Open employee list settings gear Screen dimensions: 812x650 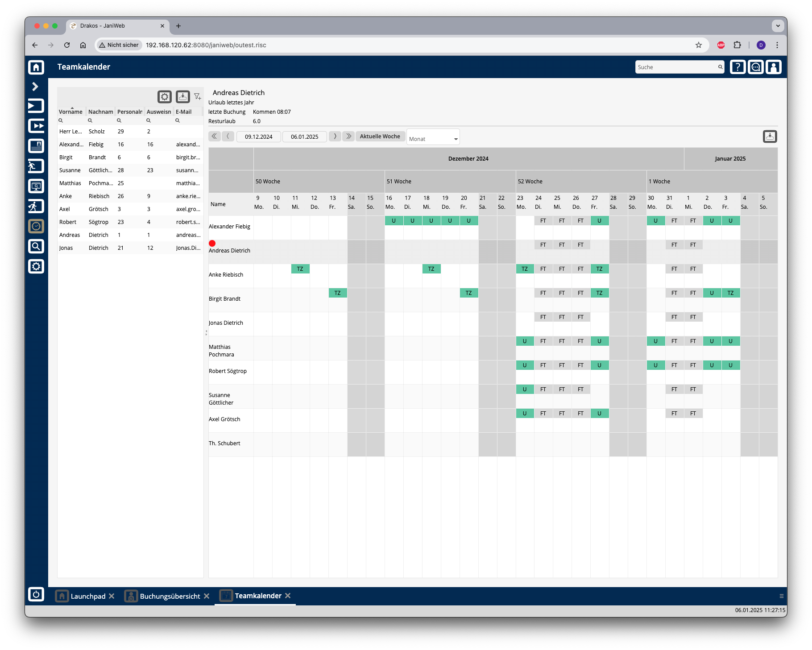[x=165, y=96]
